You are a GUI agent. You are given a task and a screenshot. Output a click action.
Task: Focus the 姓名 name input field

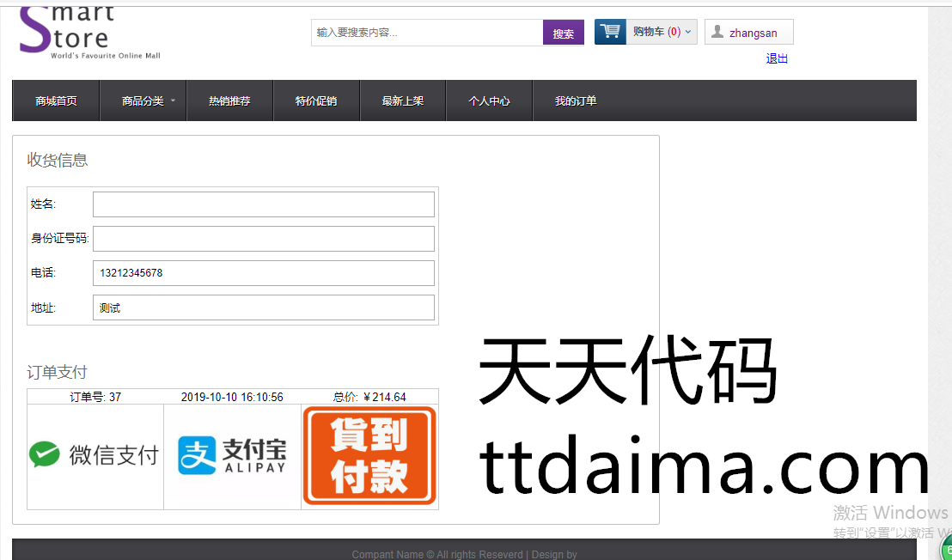(263, 204)
